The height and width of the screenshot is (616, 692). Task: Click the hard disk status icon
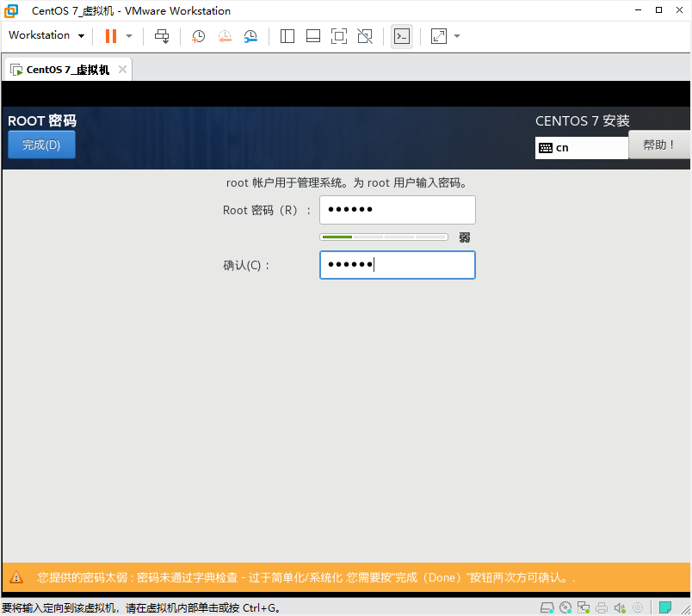coord(547,607)
